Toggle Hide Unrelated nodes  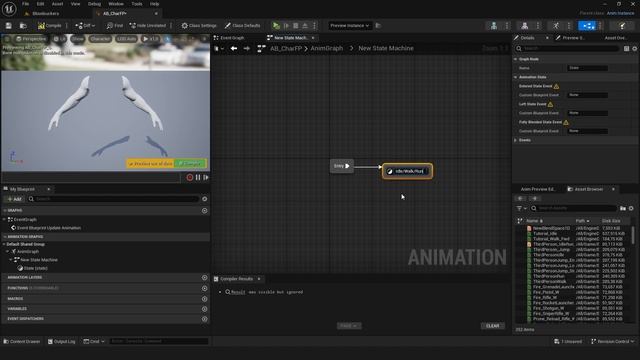148,26
